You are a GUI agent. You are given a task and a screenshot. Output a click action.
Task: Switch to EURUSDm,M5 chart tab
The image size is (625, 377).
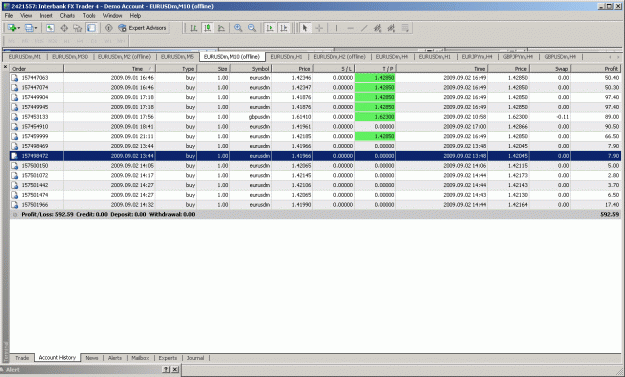click(177, 57)
